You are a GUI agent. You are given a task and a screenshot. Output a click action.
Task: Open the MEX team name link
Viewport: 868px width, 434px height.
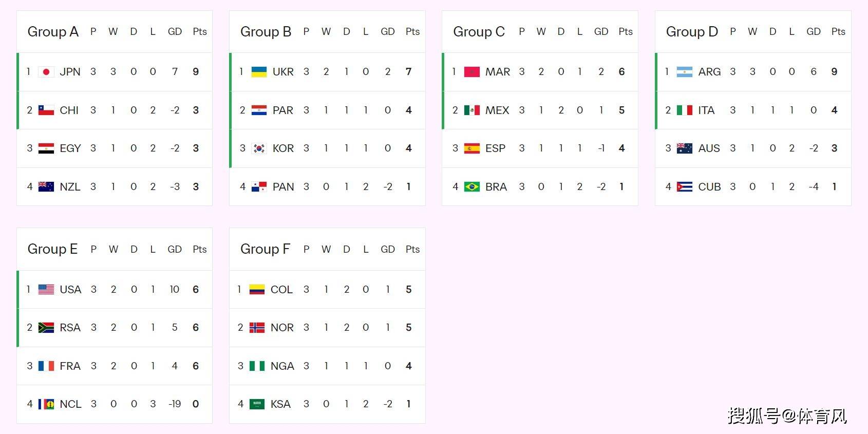[497, 110]
